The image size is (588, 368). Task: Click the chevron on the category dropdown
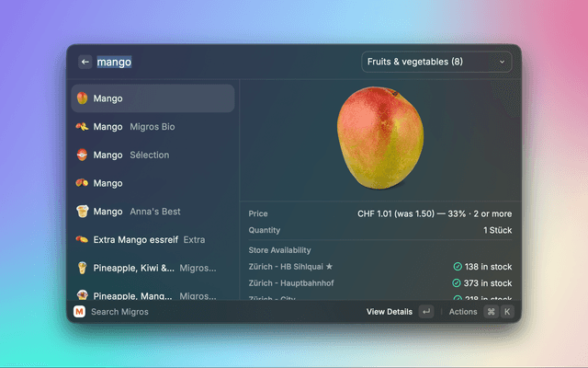pyautogui.click(x=502, y=62)
